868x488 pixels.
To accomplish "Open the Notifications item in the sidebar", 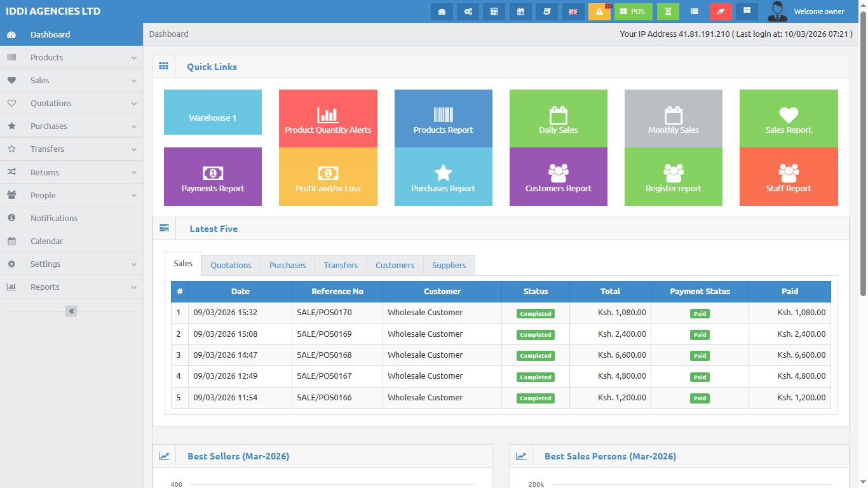I will pyautogui.click(x=71, y=218).
